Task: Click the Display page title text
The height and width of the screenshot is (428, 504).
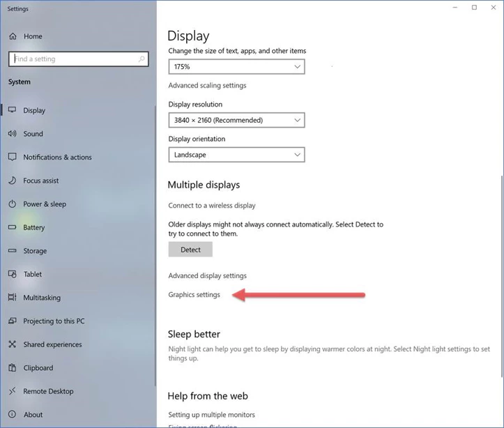Action: pos(188,36)
